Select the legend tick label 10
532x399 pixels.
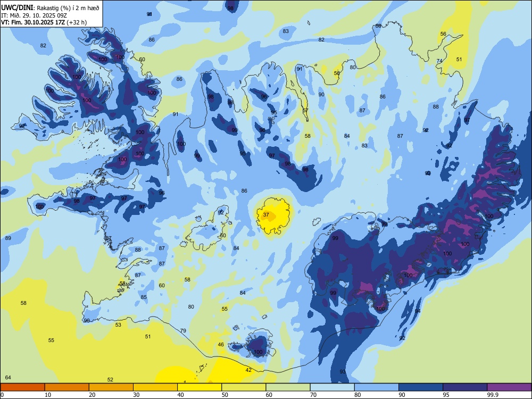(48, 395)
